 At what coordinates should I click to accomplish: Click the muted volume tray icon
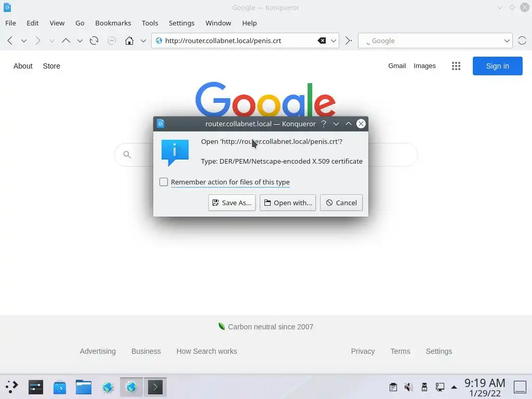[409, 387]
